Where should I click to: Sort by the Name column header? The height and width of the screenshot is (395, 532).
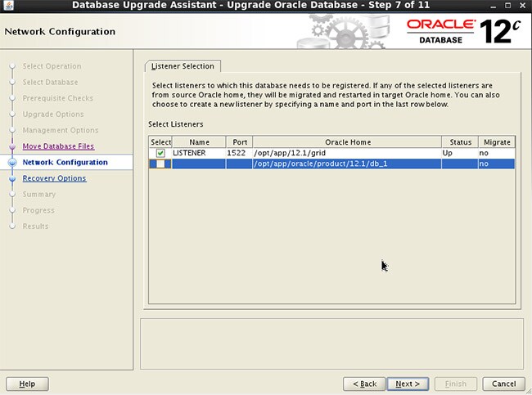pos(199,142)
